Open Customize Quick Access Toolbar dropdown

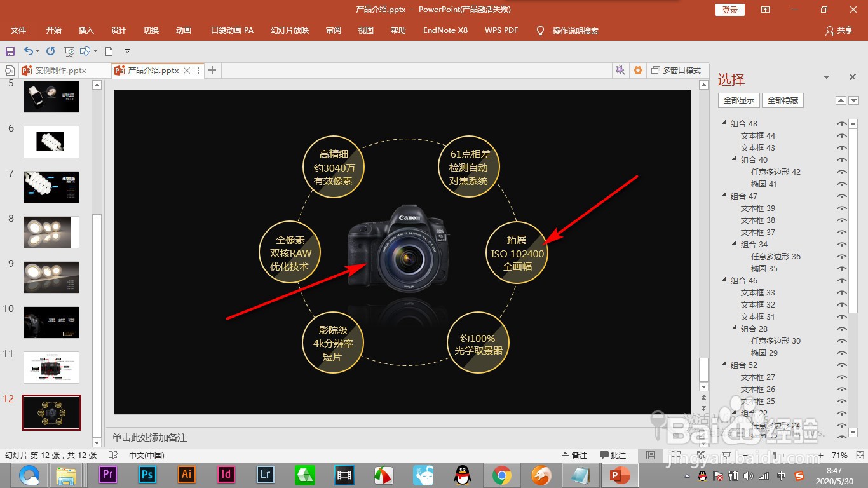point(127,51)
